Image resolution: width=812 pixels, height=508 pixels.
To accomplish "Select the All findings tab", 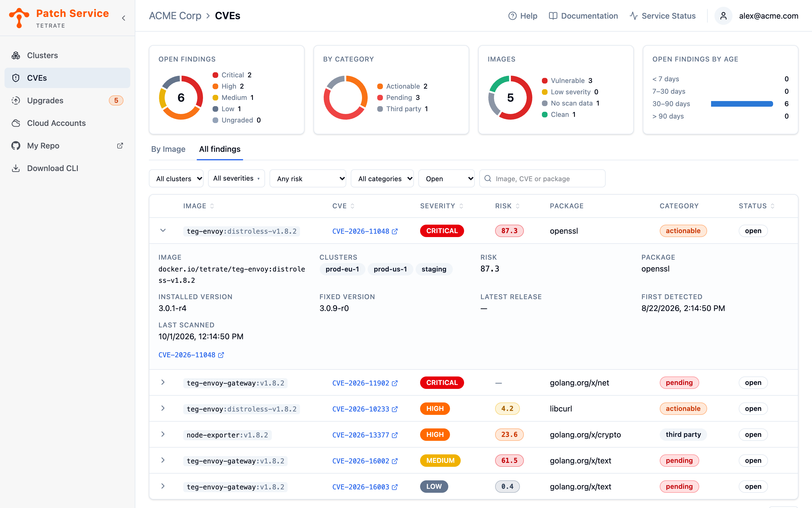I will coord(220,149).
